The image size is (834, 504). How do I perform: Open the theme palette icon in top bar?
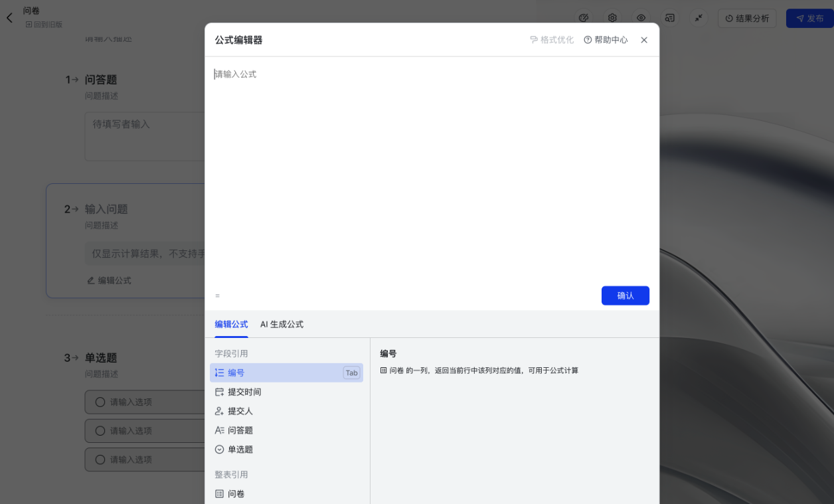click(584, 18)
